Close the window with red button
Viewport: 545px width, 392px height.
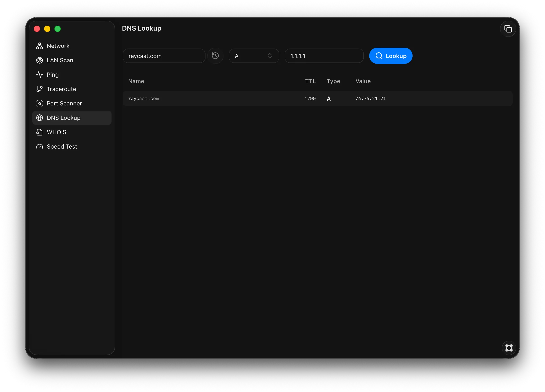37,29
